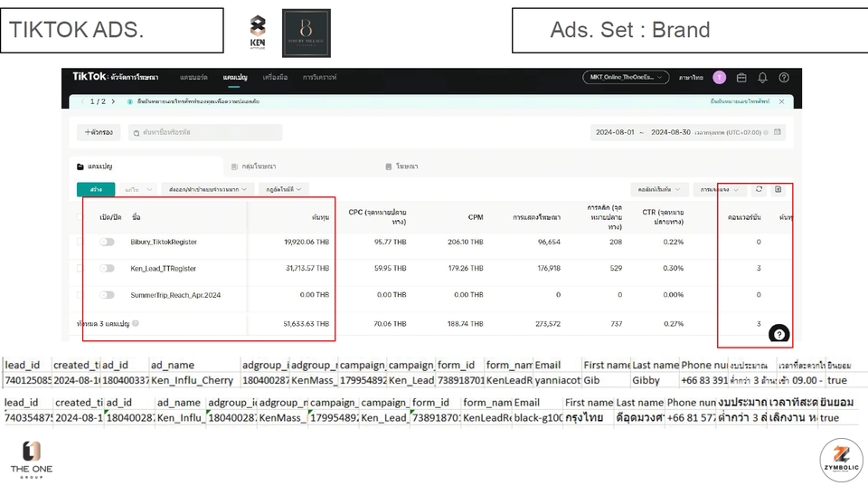Open the default columns dropdown
Viewport: 868px width, 486px height.
[659, 189]
